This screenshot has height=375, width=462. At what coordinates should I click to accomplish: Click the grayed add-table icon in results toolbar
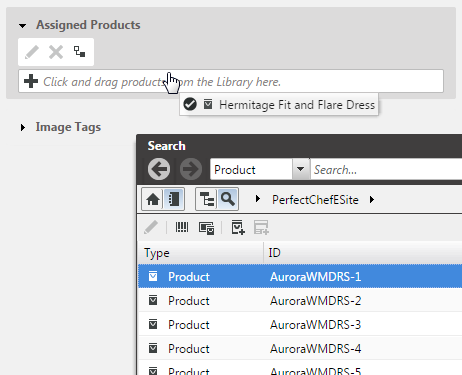(261, 227)
